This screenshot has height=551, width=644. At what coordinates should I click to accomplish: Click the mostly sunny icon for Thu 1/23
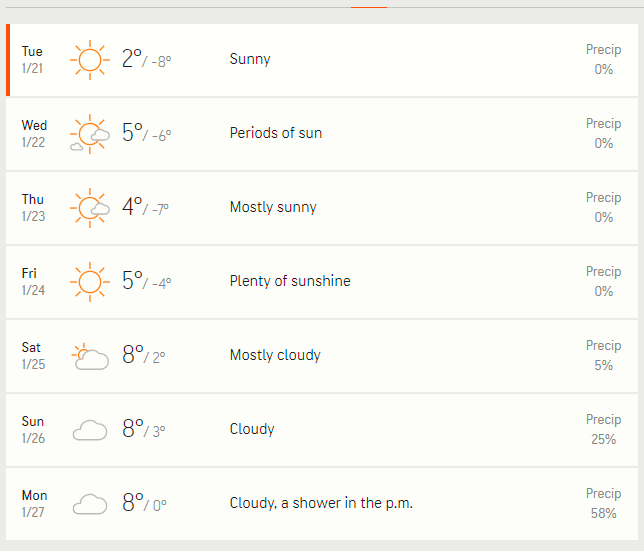click(90, 208)
